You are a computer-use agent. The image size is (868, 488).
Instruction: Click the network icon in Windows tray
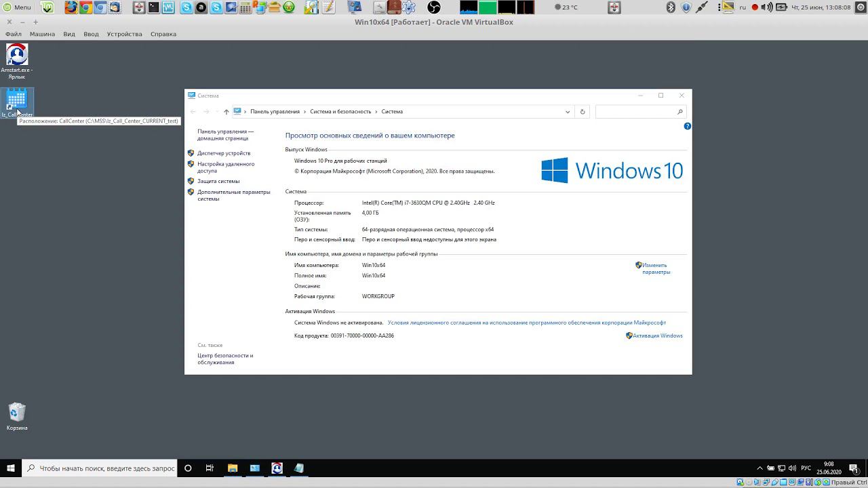click(781, 468)
